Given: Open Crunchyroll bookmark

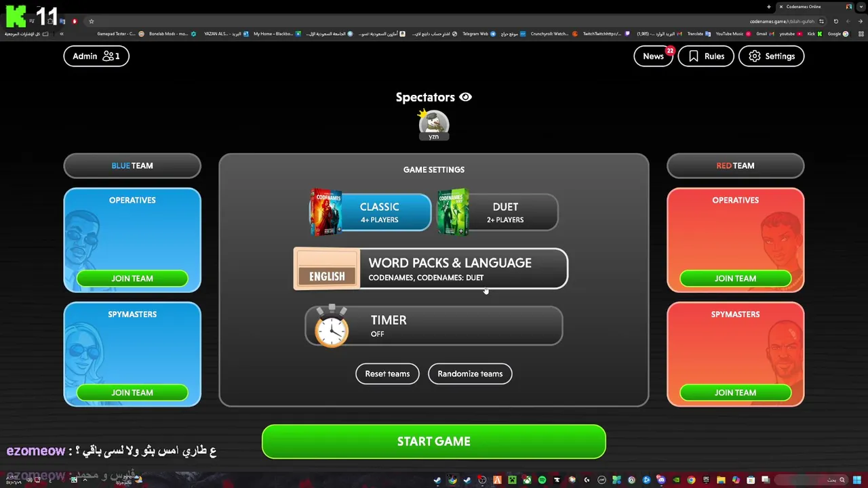Looking at the screenshot, I should (x=553, y=33).
